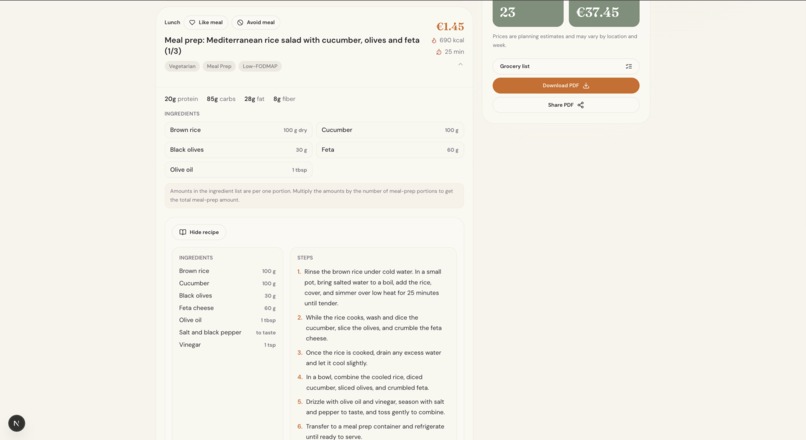Select the Brown rice ingredient card
The image size is (806, 440).
click(238, 130)
